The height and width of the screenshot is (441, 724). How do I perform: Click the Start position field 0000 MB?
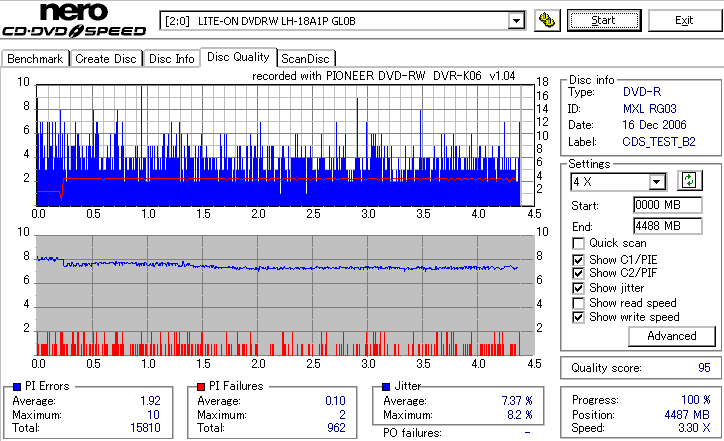(668, 205)
